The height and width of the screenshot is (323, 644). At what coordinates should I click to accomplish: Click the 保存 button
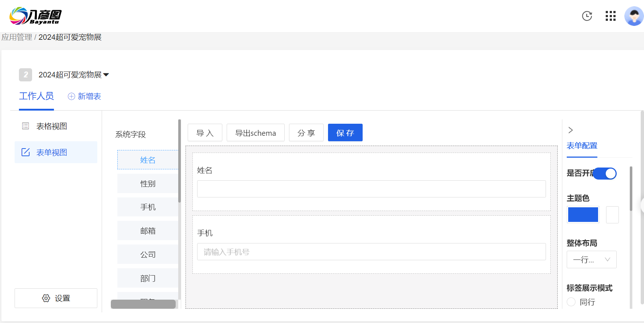(x=345, y=132)
